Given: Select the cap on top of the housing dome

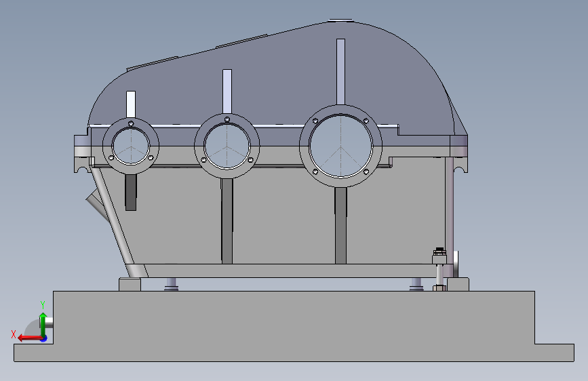Looking at the screenshot, I should coord(340,20).
